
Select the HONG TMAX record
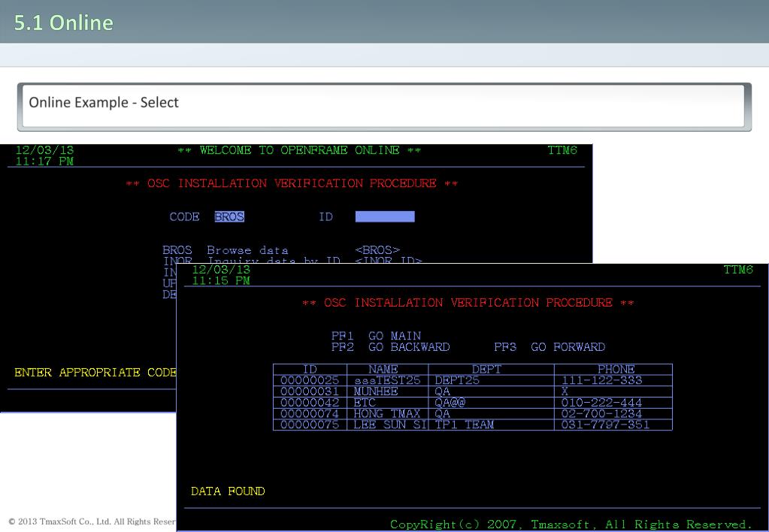(472, 414)
